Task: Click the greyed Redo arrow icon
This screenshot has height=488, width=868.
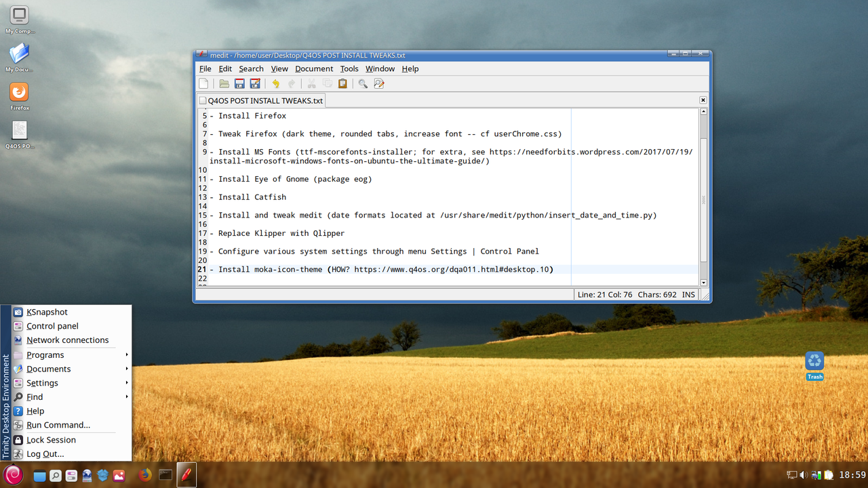Action: click(x=292, y=83)
